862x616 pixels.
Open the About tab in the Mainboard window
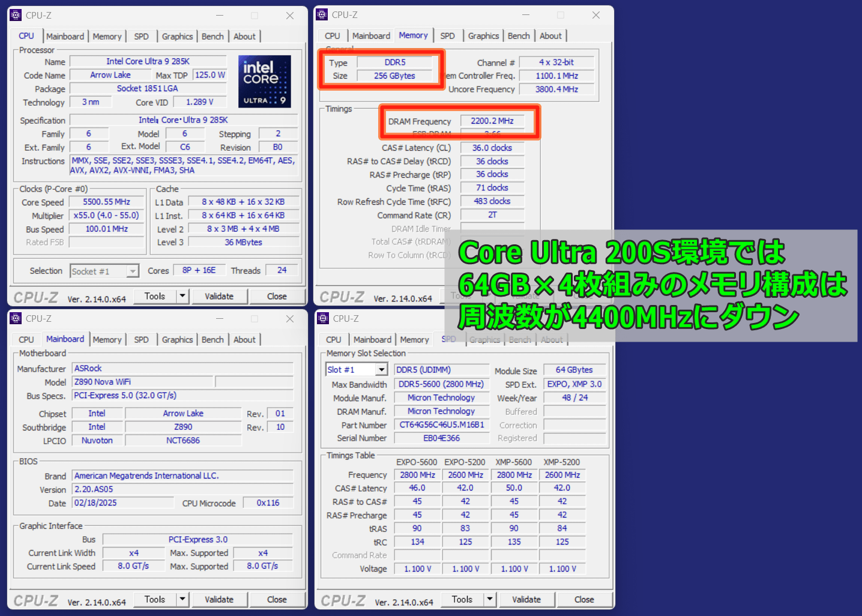coord(245,340)
